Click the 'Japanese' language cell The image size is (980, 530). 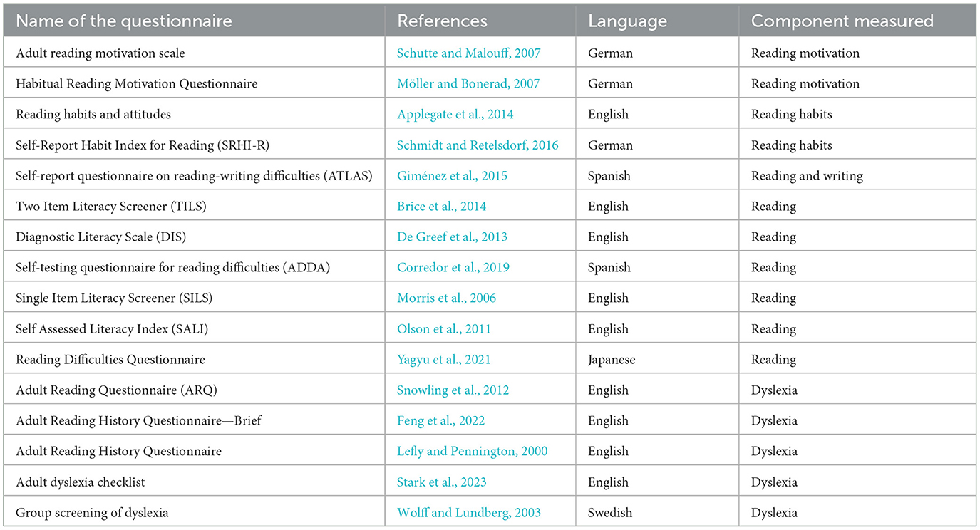point(657,360)
